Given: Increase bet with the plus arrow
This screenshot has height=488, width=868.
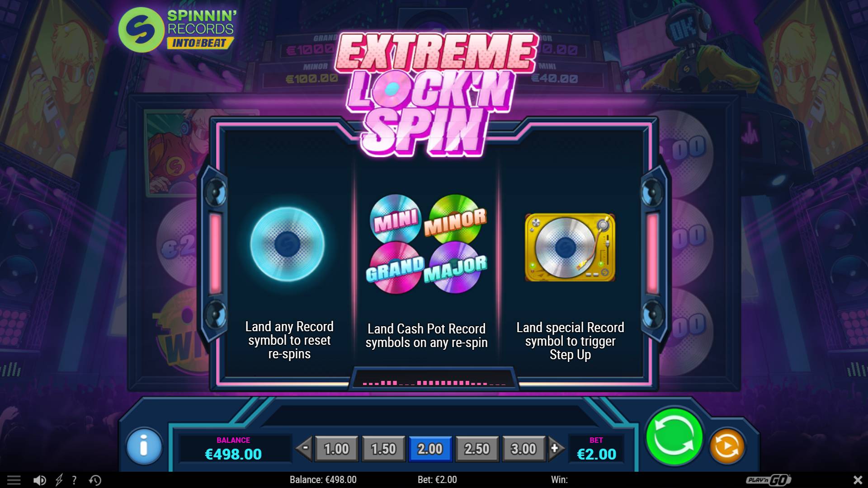Looking at the screenshot, I should (556, 448).
